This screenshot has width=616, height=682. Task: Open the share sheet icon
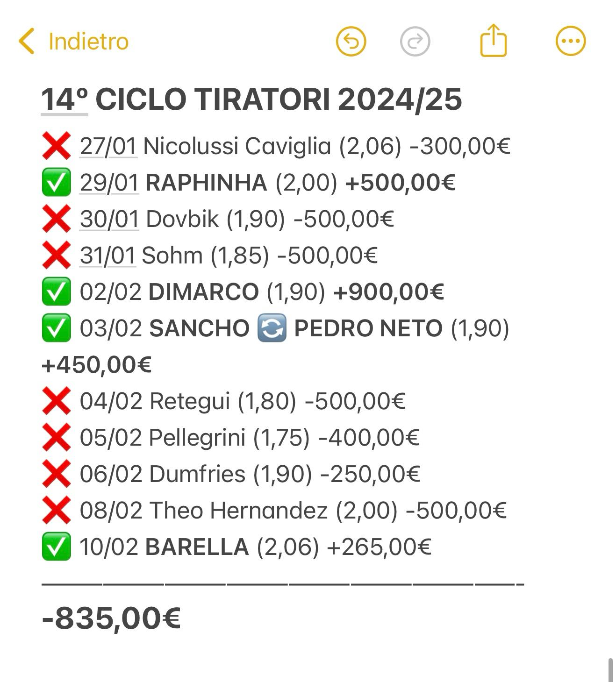(x=494, y=40)
